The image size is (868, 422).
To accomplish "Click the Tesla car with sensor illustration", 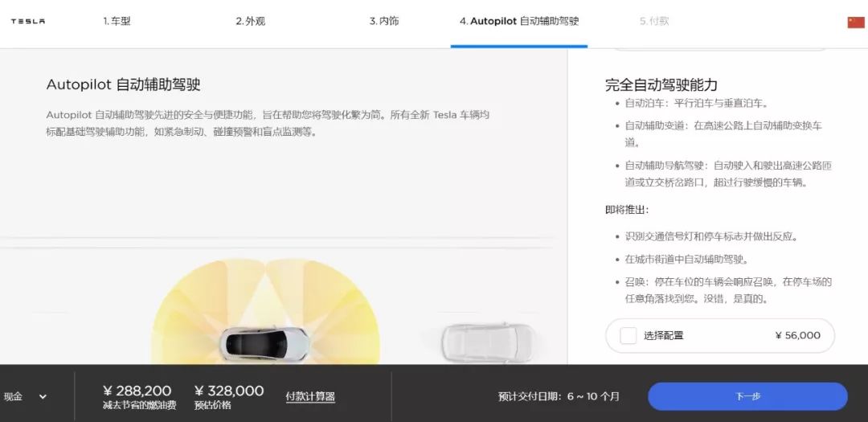I will 264,342.
